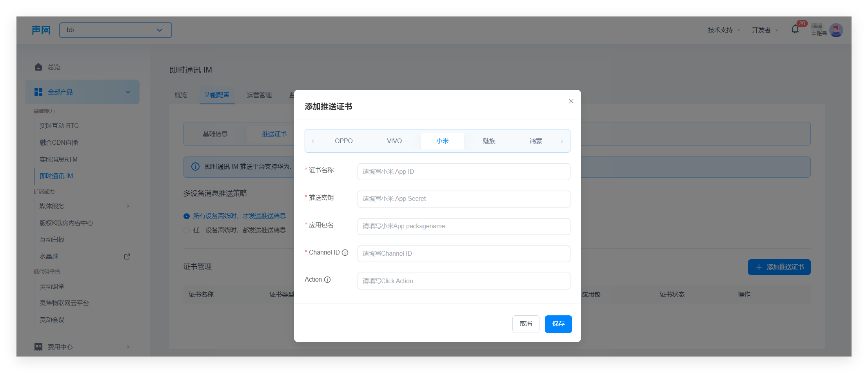Select 任一设备离线时 radio option
Viewport: 868px width, 373px height.
[x=187, y=230]
